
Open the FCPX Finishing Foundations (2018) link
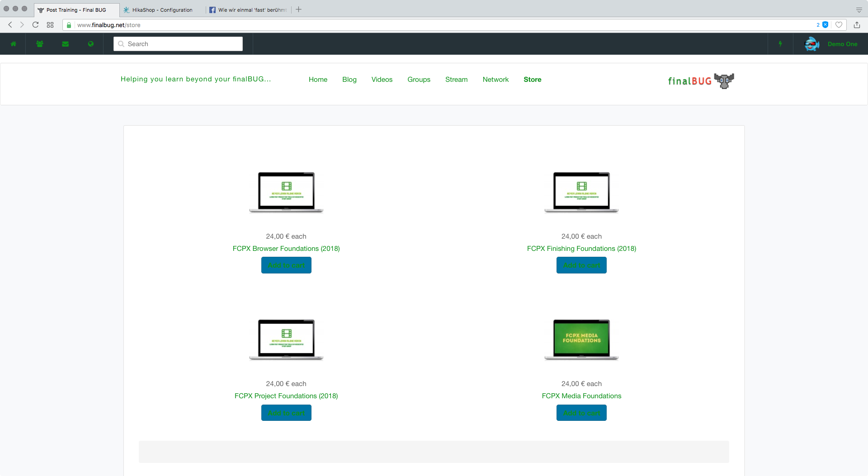(581, 249)
